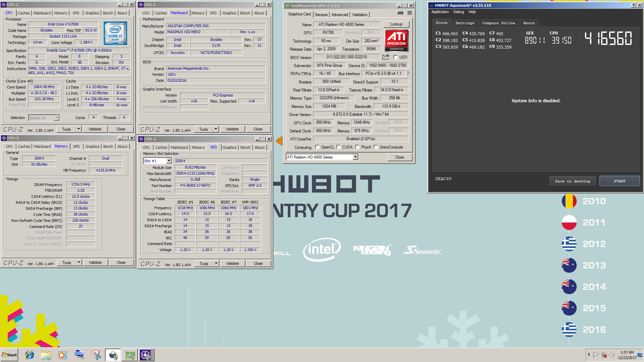The image size is (644, 362).
Task: Toggle the CUDA computing checkbox
Action: (x=338, y=147)
